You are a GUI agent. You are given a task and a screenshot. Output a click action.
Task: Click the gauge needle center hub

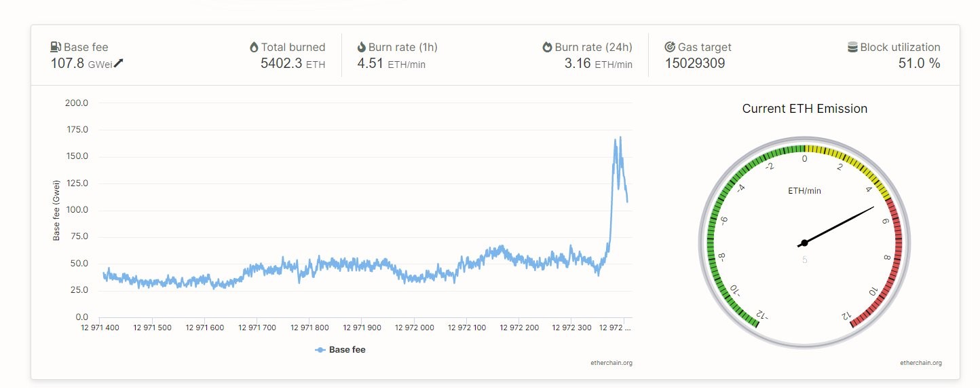tap(804, 243)
